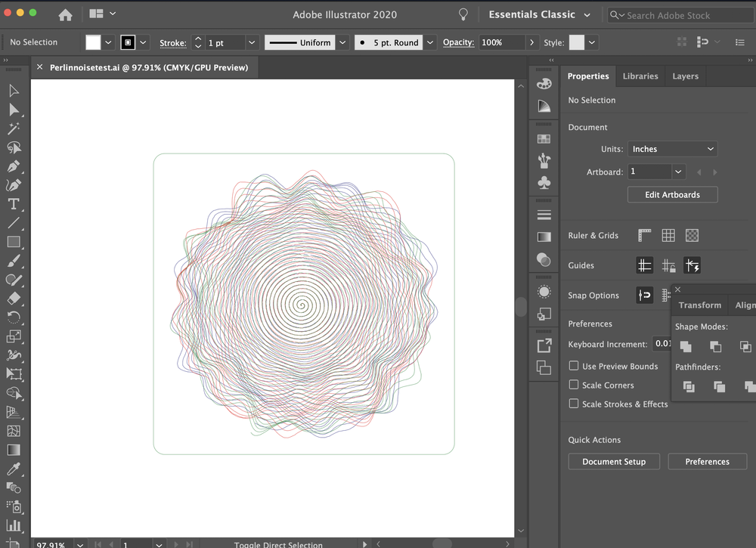
Task: Open the Color panel palette icon
Action: pos(544,83)
